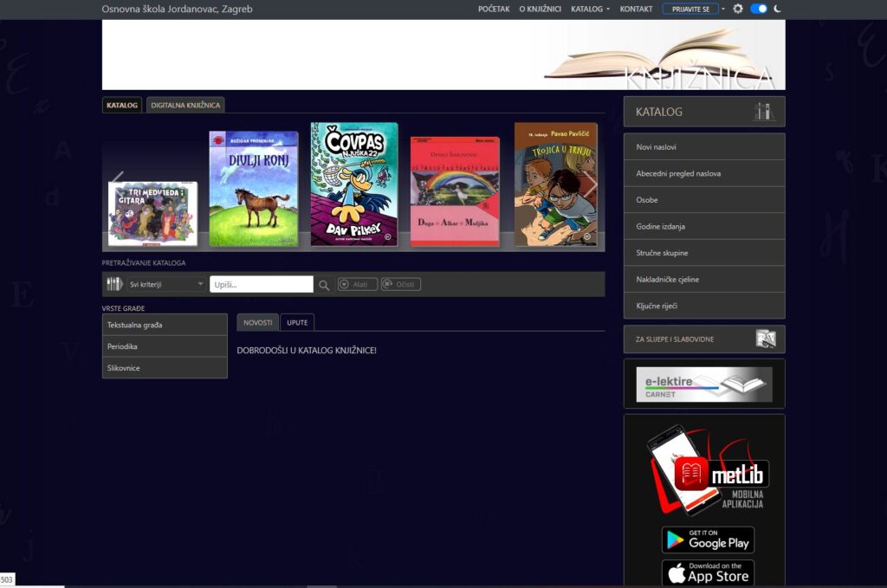This screenshot has width=887, height=588.
Task: Select the Divlji konj book cover
Action: [254, 189]
